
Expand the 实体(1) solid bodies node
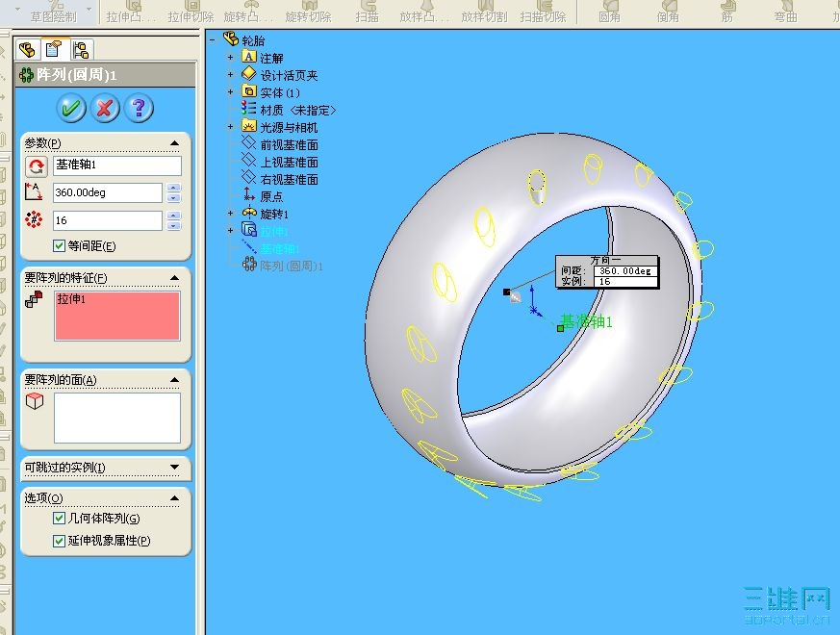(231, 92)
